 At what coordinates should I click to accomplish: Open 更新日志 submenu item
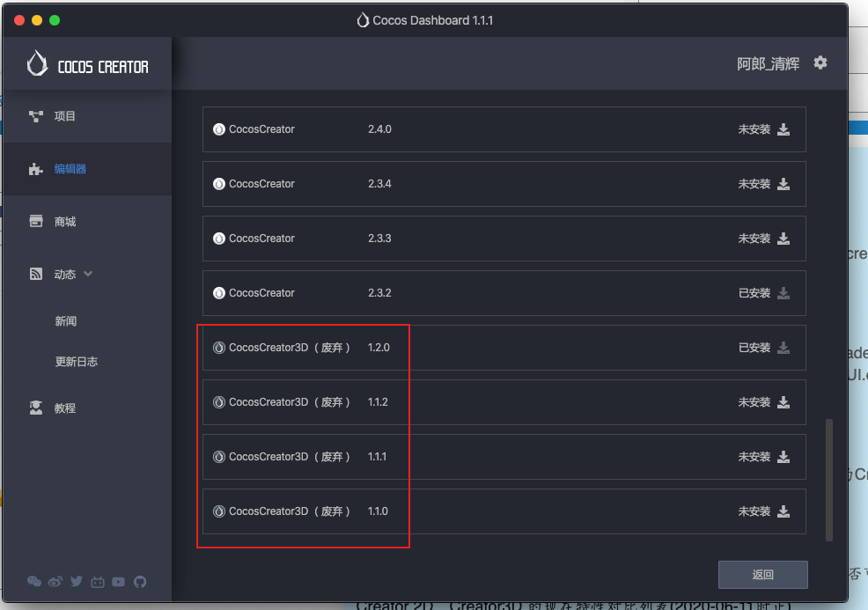[x=77, y=362]
